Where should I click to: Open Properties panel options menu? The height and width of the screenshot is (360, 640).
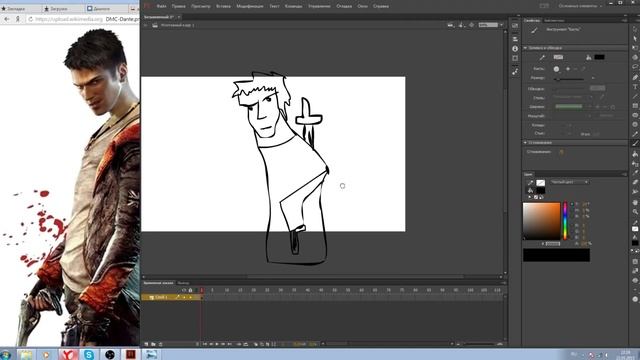coord(624,20)
